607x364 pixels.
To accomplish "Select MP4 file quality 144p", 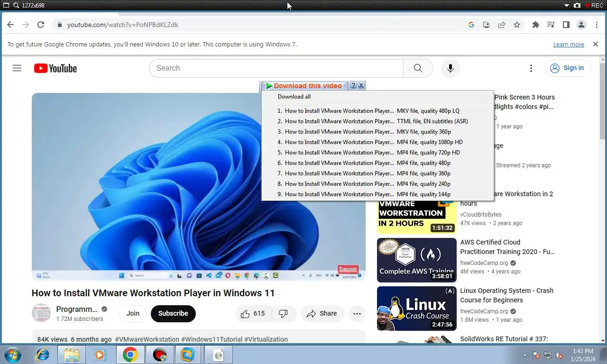I will click(377, 194).
